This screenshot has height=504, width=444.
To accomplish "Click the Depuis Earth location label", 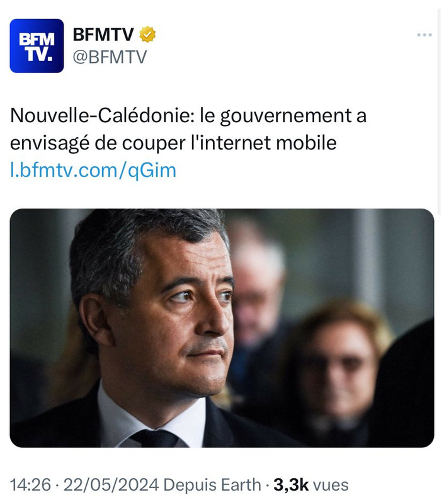I will click(x=212, y=484).
